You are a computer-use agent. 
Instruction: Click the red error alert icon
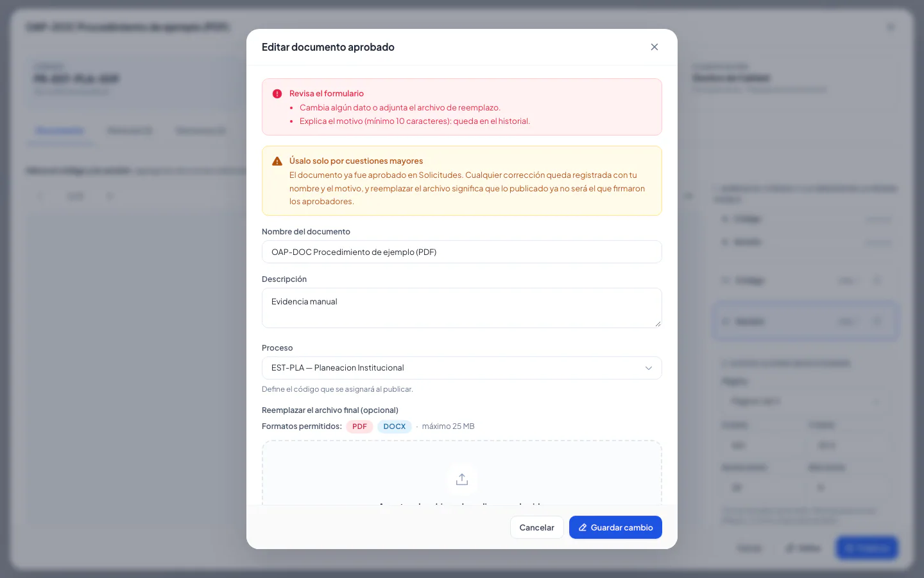click(x=277, y=94)
